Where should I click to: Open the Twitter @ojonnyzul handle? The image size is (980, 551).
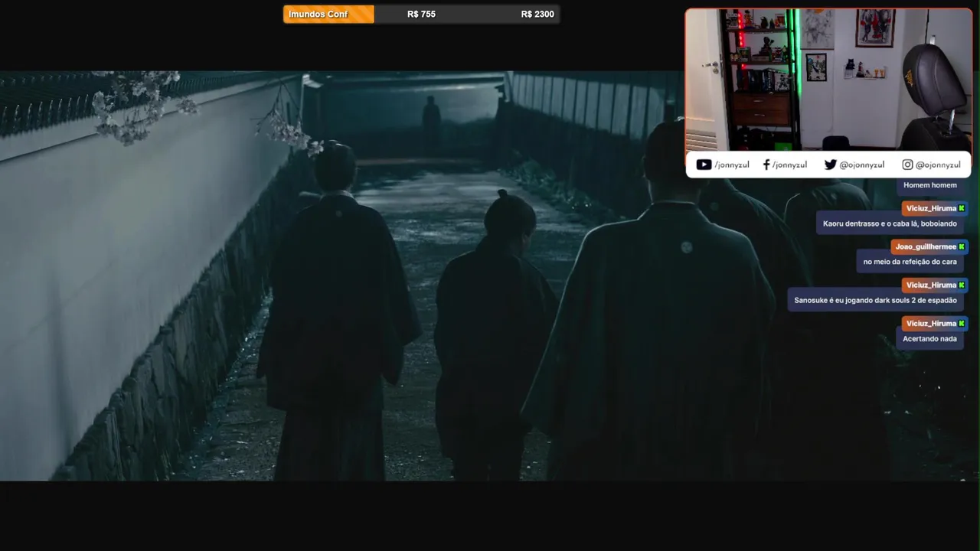point(862,165)
